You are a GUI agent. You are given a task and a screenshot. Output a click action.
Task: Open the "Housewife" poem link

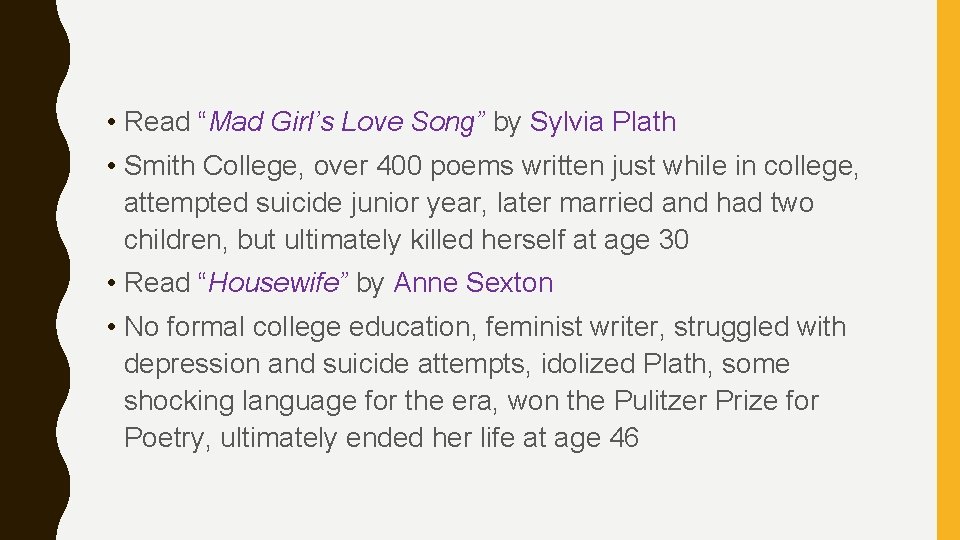(x=274, y=282)
